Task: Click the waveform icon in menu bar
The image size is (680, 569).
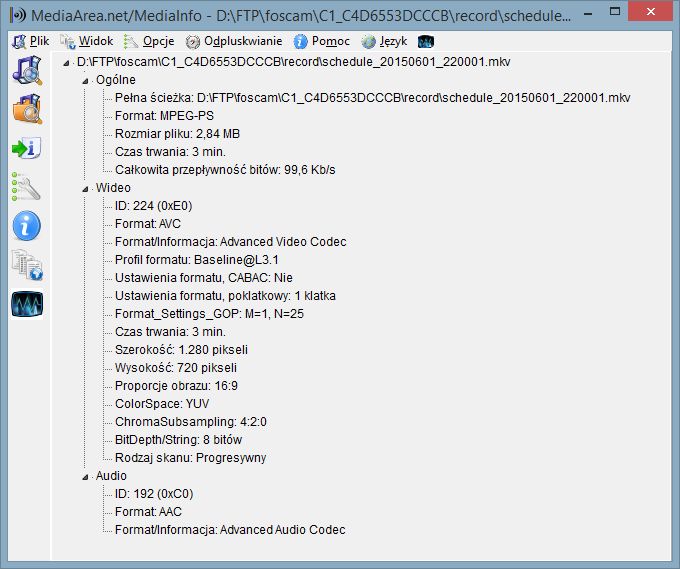Action: (x=426, y=42)
